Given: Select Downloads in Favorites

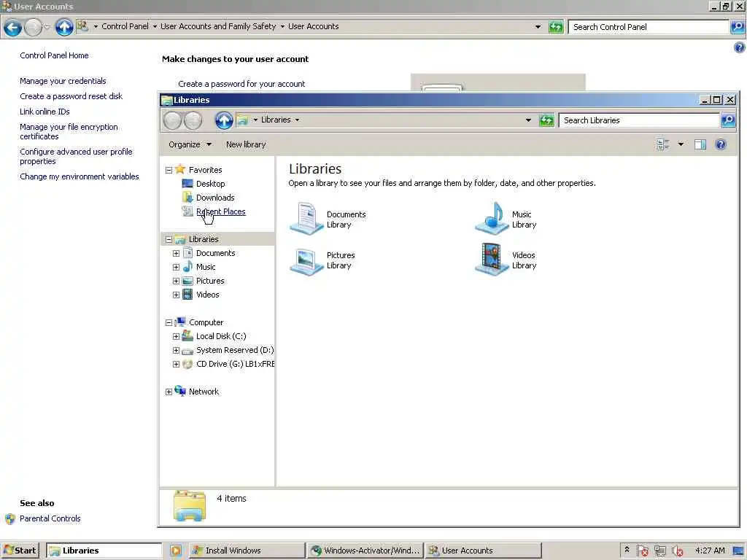Looking at the screenshot, I should [215, 198].
